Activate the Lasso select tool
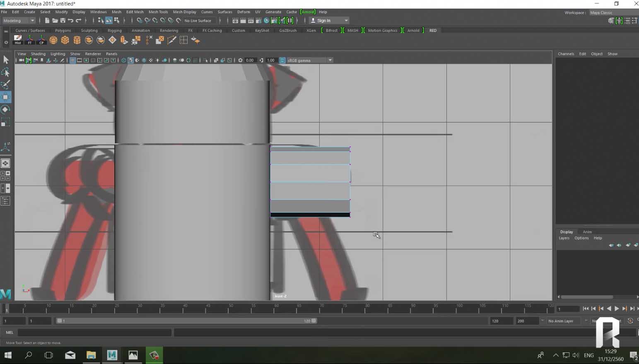 tap(6, 72)
